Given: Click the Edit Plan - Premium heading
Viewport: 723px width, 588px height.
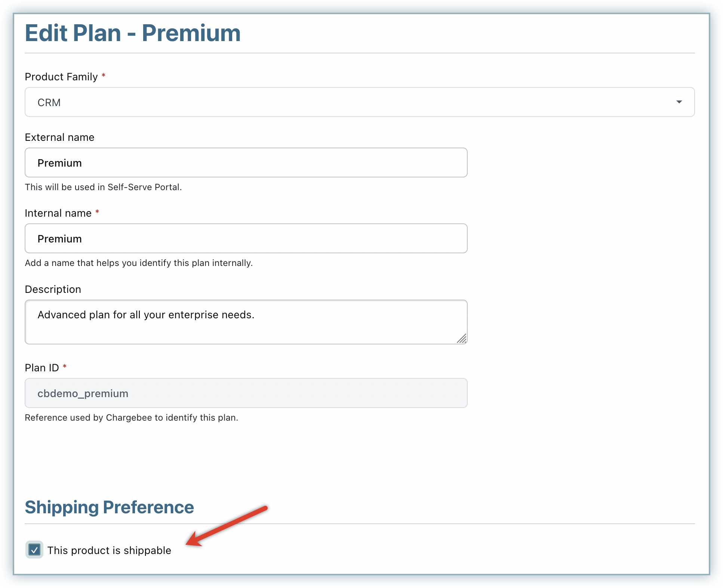Looking at the screenshot, I should [133, 33].
